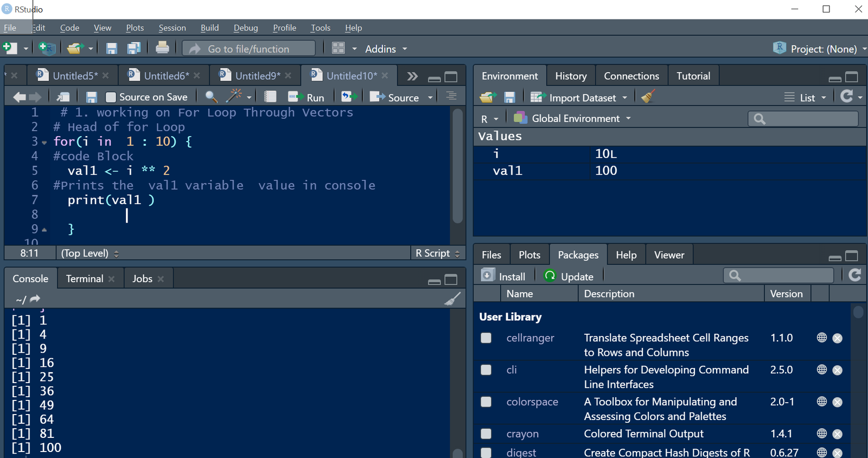Image resolution: width=868 pixels, height=458 pixels.
Task: Expand Source options dropdown arrow
Action: click(x=430, y=98)
